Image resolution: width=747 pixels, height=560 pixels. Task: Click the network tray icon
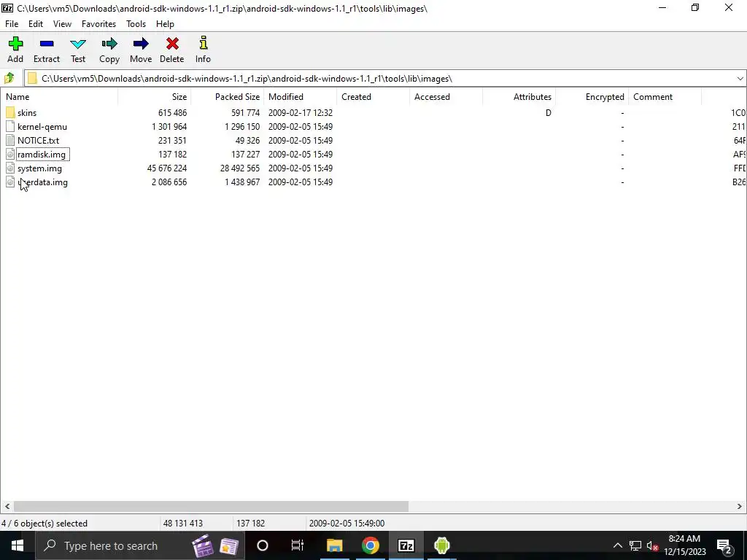click(635, 545)
